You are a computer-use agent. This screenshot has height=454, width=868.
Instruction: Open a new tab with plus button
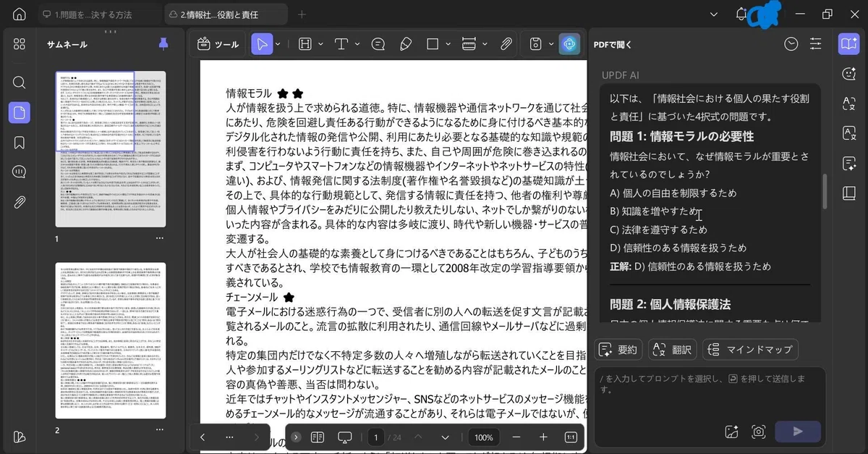(x=302, y=14)
